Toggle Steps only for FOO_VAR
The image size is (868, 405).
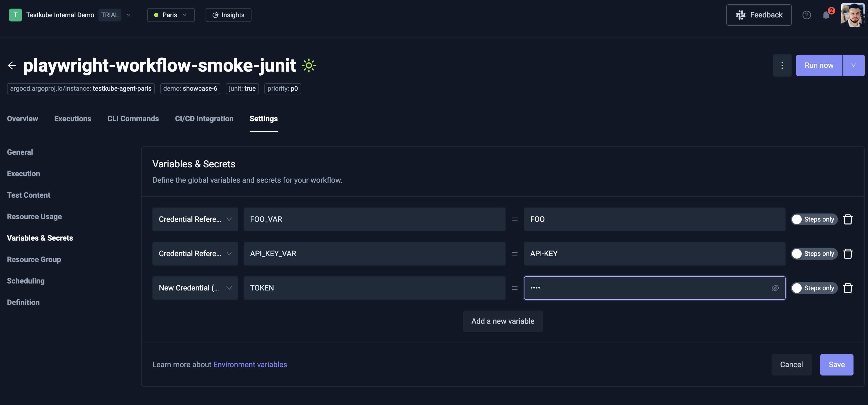click(x=797, y=219)
